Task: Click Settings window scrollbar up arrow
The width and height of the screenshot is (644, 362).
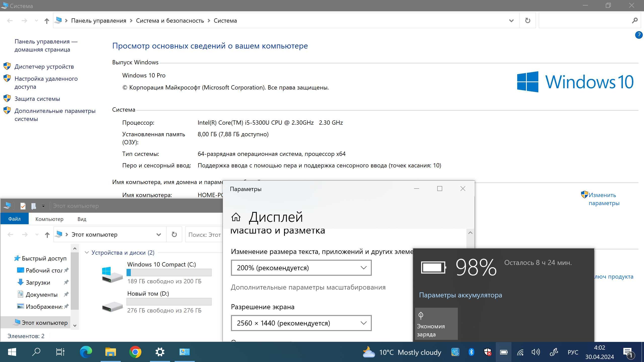Action: (x=470, y=233)
